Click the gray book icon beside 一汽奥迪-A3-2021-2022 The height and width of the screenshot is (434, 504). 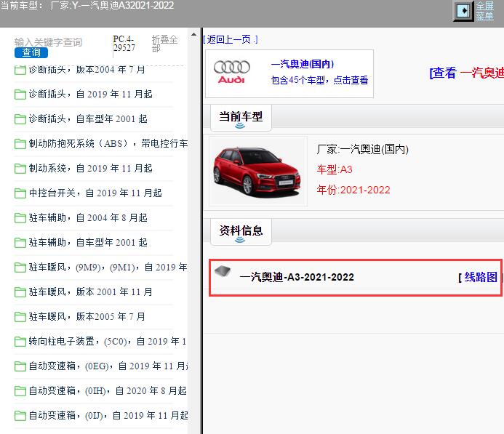tap(223, 271)
